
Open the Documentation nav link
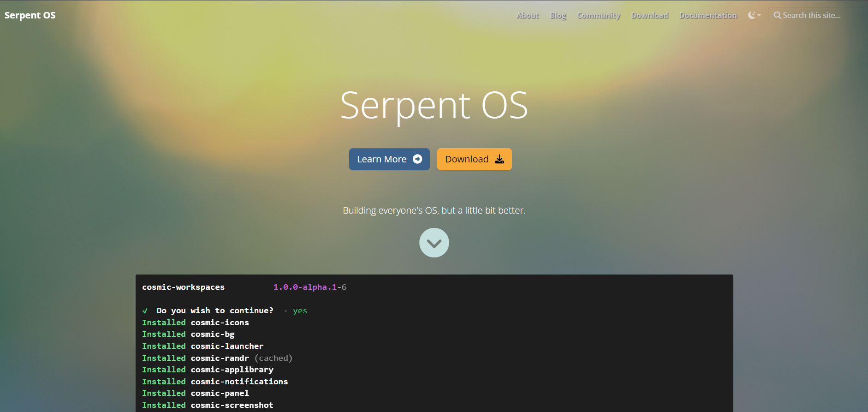click(x=708, y=15)
